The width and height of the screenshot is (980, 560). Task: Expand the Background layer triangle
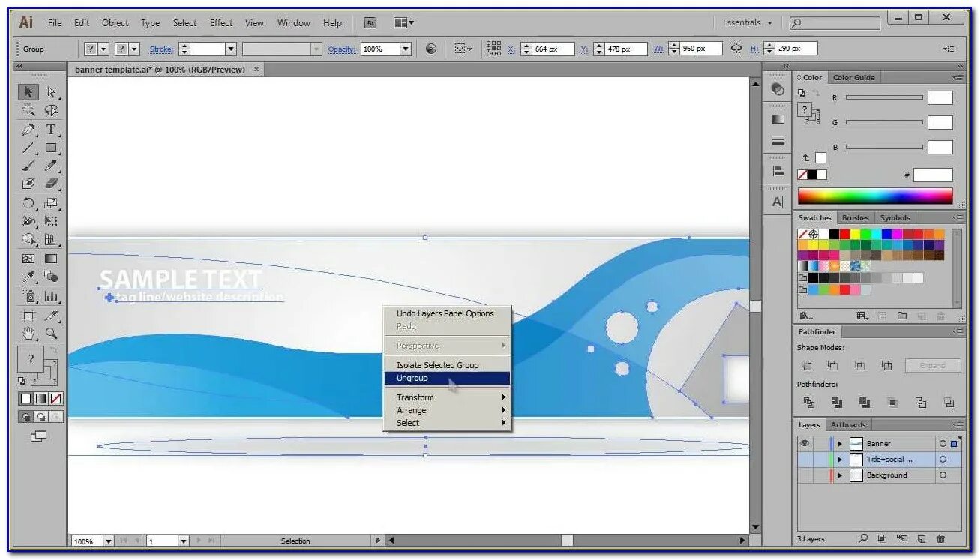point(840,475)
